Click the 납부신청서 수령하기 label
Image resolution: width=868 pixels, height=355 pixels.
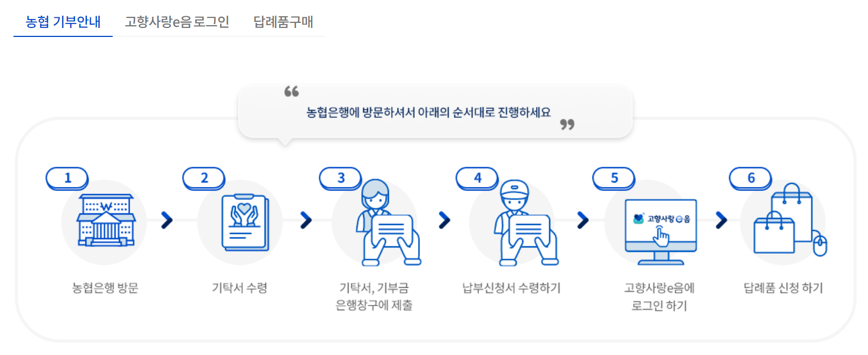tap(511, 288)
